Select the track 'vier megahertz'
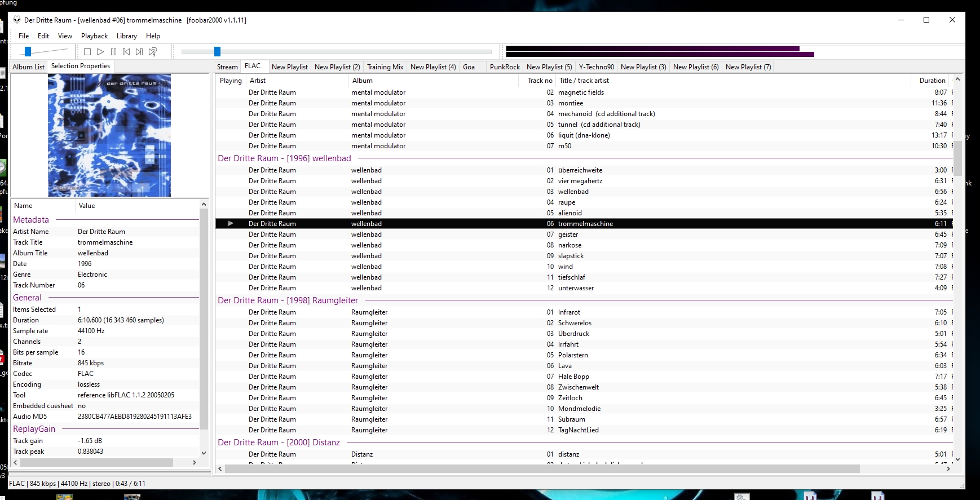 584,181
